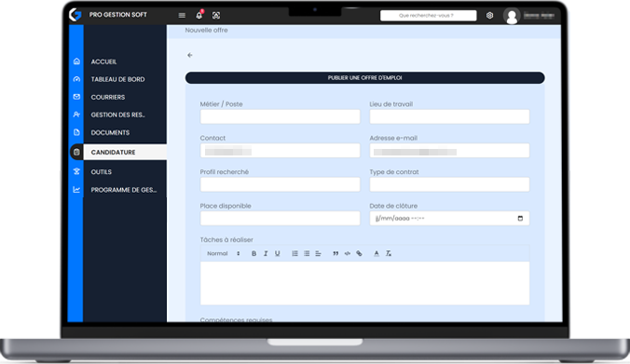This screenshot has height=364, width=630.
Task: Click the Documents file icon
Action: (x=76, y=132)
